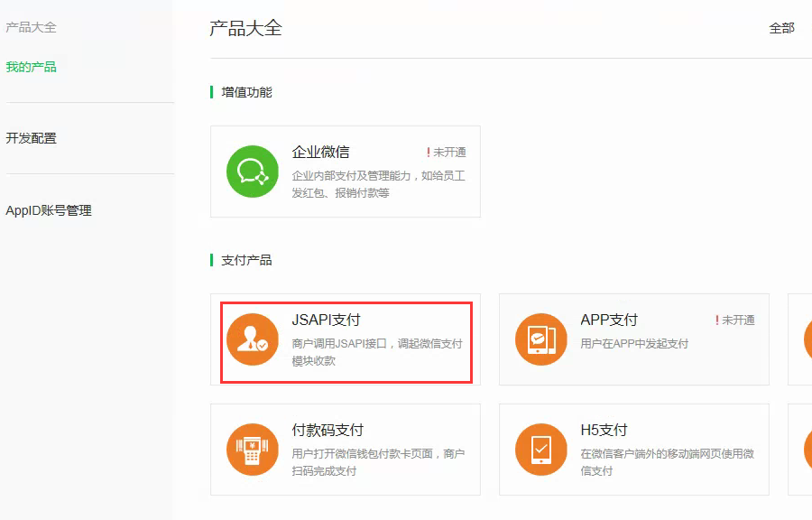Click red exclamation mark on 企业微信 card
The width and height of the screenshot is (812, 520).
(x=429, y=153)
